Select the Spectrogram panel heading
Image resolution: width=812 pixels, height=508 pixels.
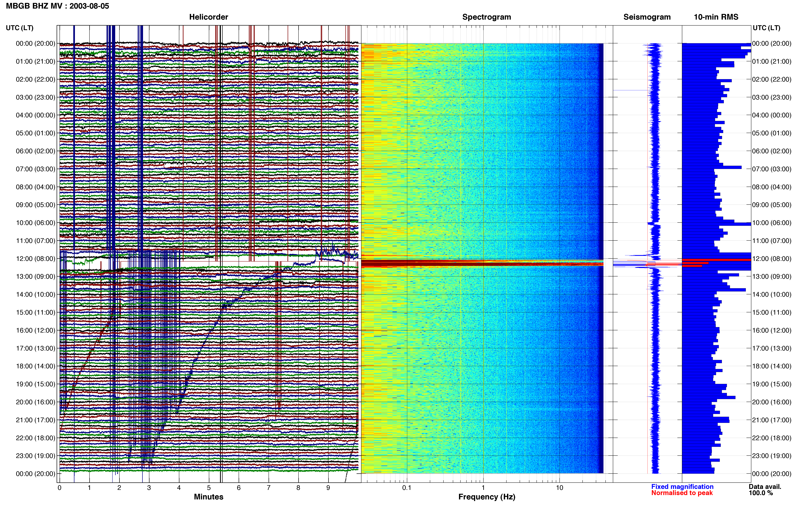click(x=487, y=17)
